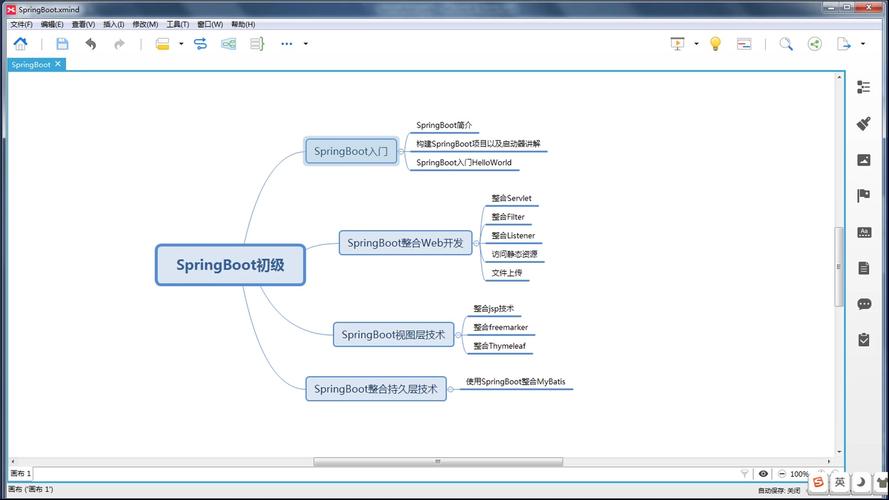Click the filter funnel icon in status bar
This screenshot has width=889, height=500.
pyautogui.click(x=744, y=473)
